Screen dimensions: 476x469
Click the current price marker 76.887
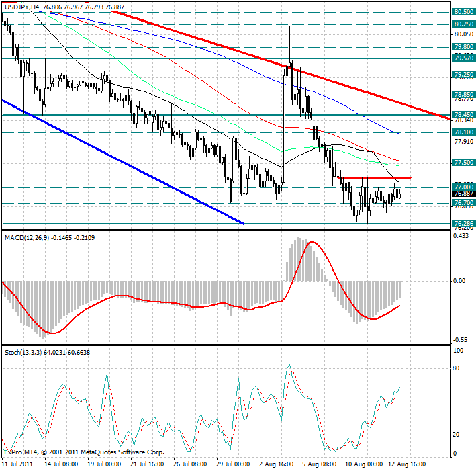[463, 194]
